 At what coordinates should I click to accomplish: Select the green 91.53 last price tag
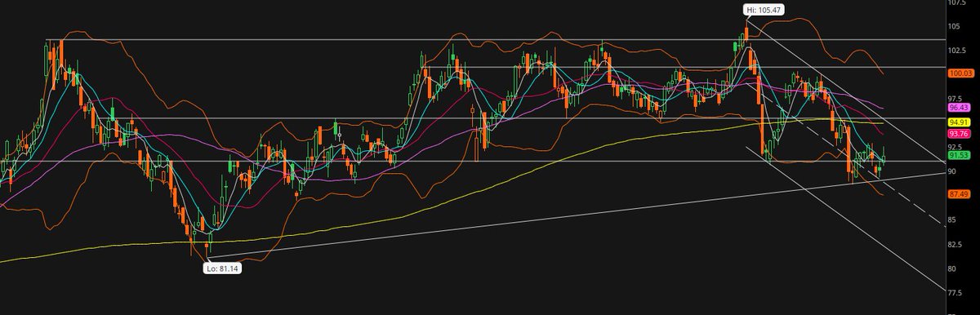tap(958, 155)
